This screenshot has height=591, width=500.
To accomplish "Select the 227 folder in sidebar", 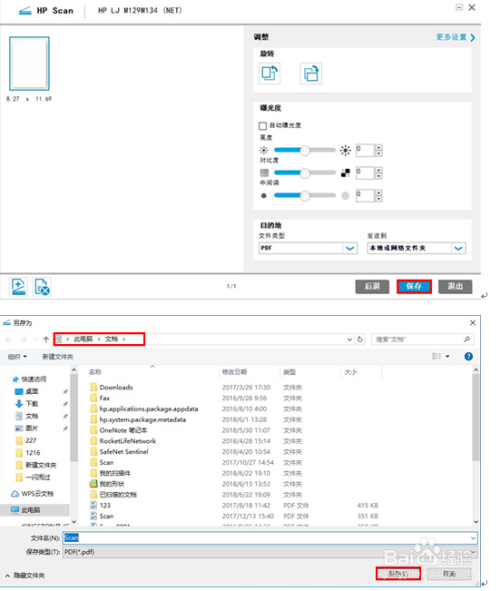I will coord(26,441).
